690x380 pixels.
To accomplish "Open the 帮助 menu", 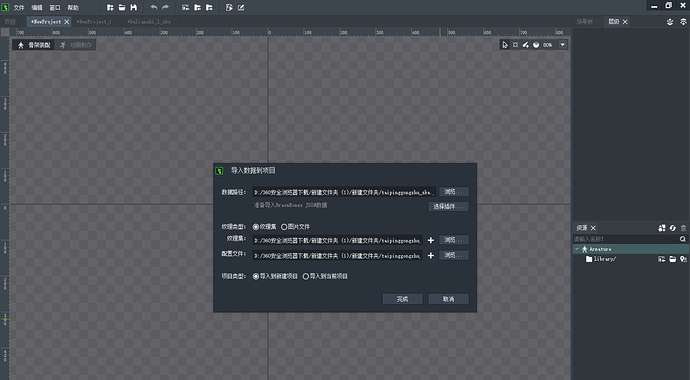I will 73,7.
